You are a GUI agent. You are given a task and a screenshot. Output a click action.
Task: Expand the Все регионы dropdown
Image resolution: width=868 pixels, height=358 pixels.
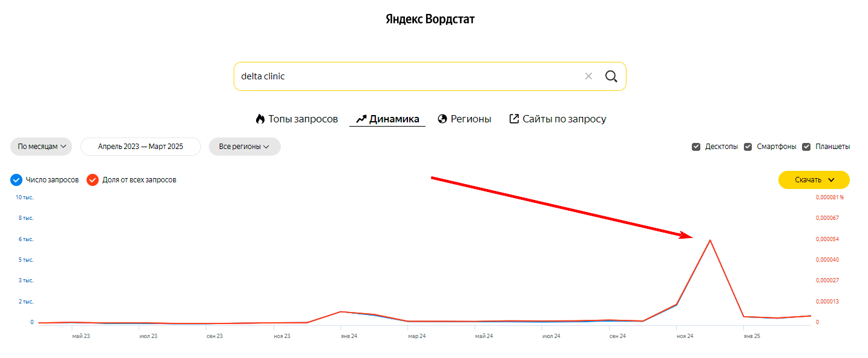coord(244,147)
